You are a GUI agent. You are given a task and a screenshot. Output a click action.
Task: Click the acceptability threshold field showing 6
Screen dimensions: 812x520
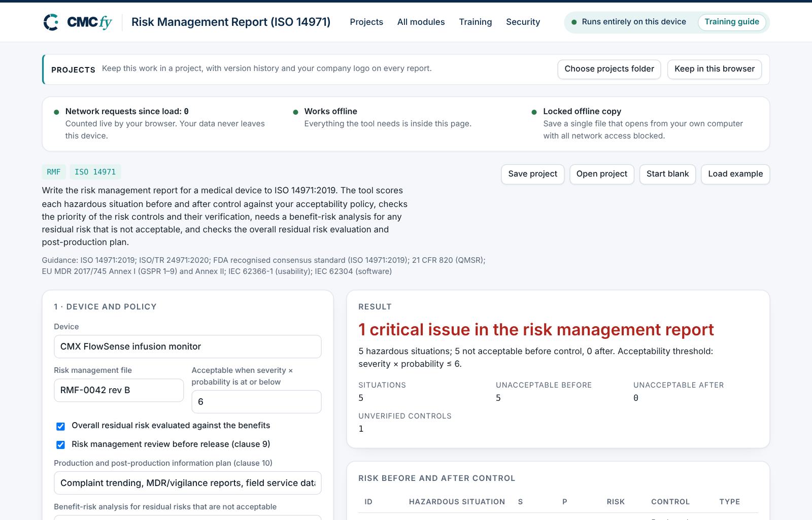click(x=256, y=402)
